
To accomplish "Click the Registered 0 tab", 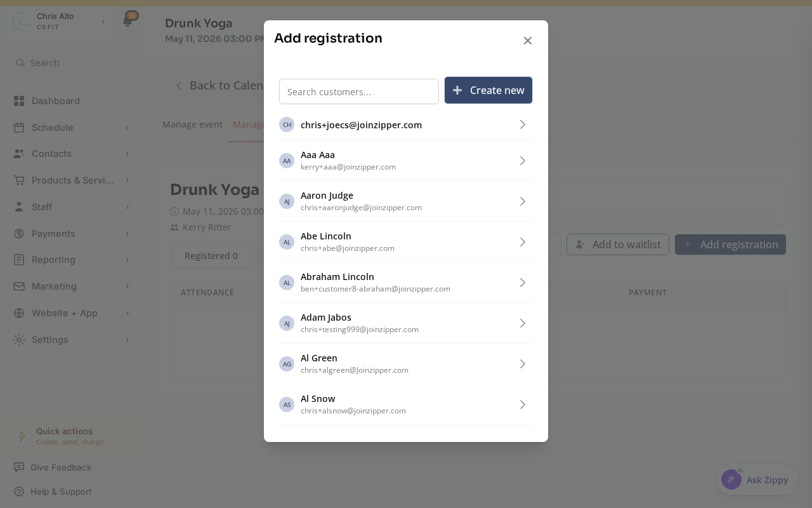I will click(211, 256).
